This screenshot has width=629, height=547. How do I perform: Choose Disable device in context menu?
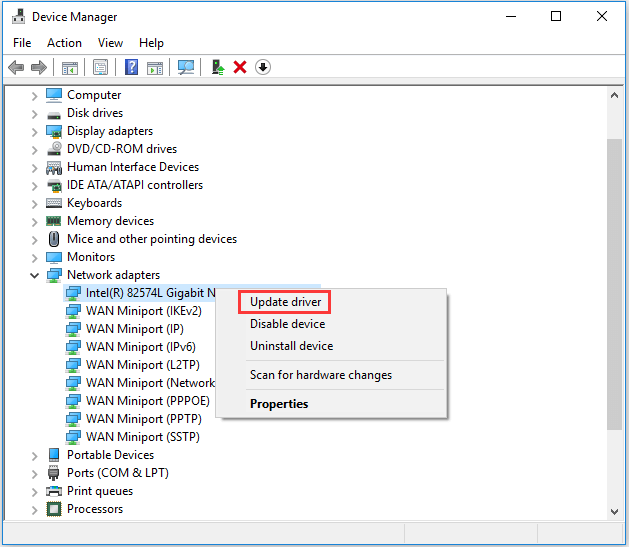(287, 324)
